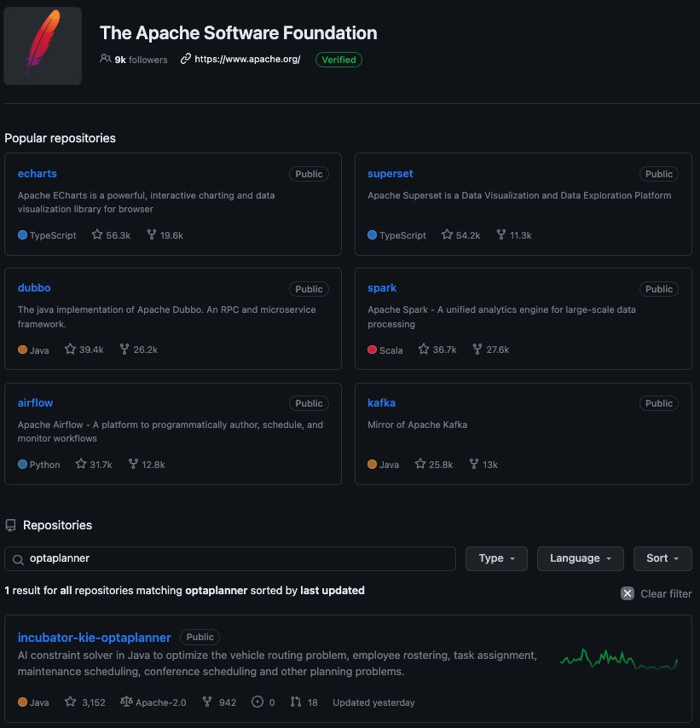Viewport: 700px width, 728px height.
Task: Click the fork icon on spark card
Action: 477,349
